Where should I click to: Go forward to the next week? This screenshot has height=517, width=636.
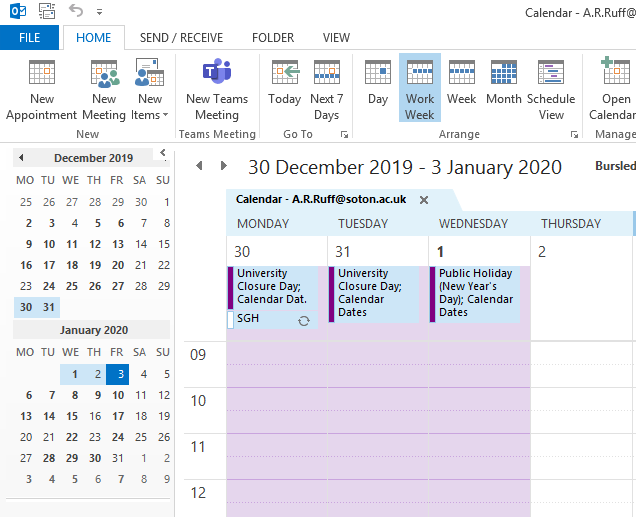tap(223, 166)
